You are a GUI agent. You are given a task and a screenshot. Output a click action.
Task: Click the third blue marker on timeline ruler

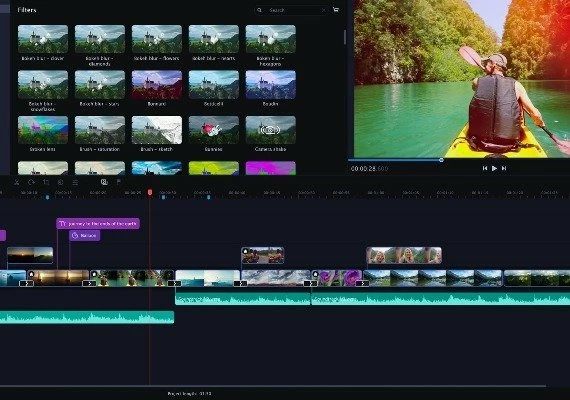[x=209, y=197]
